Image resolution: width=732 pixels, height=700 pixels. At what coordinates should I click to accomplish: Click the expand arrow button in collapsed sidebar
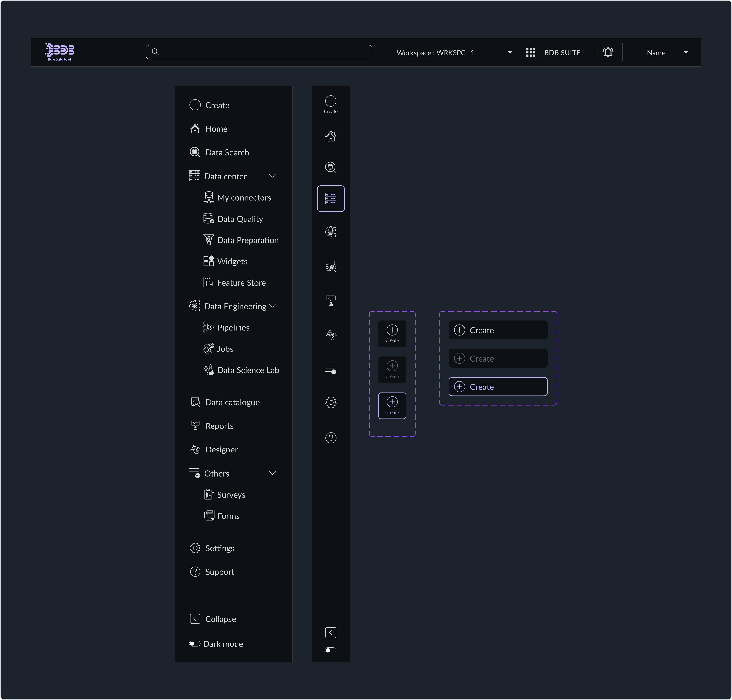330,632
